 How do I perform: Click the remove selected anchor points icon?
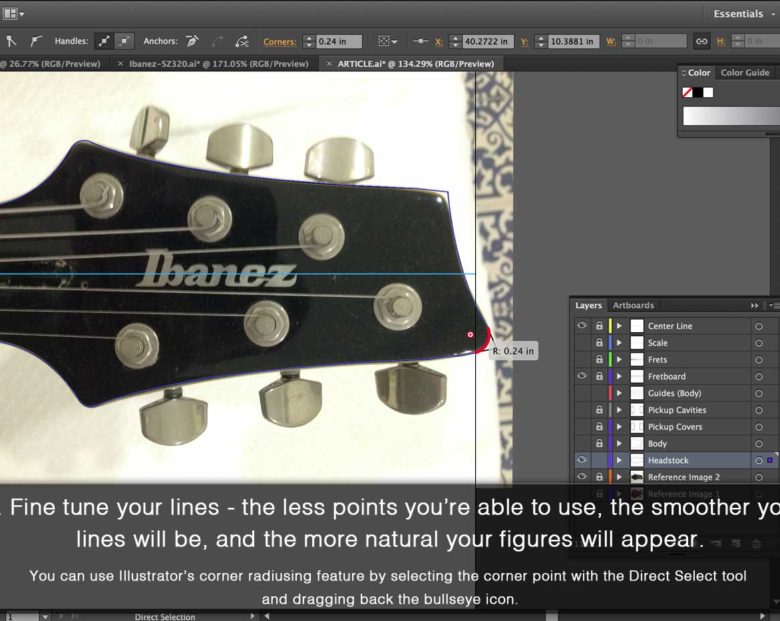(194, 41)
